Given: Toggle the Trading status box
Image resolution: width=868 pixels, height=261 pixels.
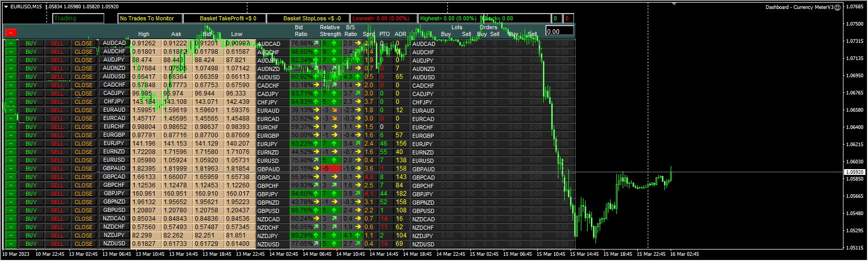Looking at the screenshot, I should (x=78, y=18).
